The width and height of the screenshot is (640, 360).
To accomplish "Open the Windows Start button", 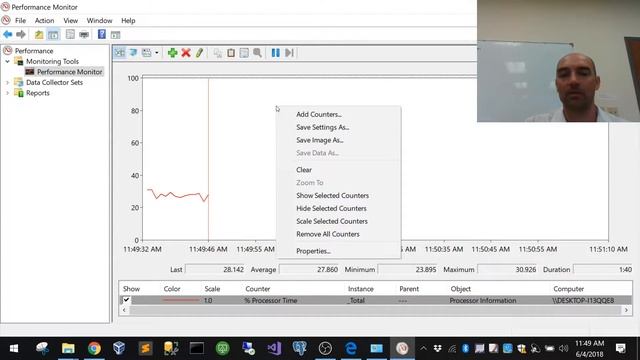I will (x=13, y=348).
